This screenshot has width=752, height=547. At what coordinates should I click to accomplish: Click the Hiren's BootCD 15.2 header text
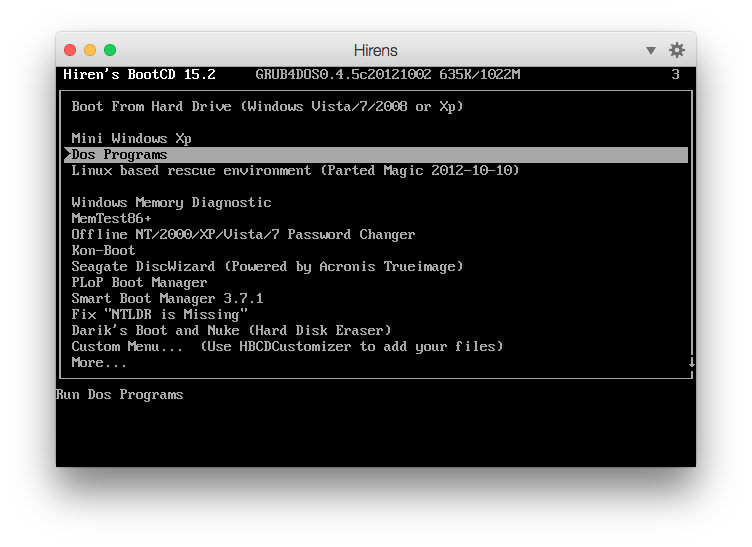click(139, 74)
